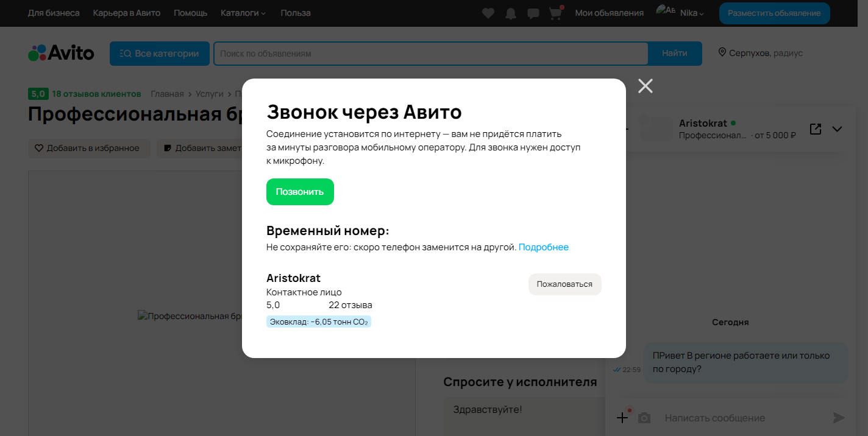868x436 pixels.
Task: Click Aristokrat name in dialog
Action: [293, 278]
